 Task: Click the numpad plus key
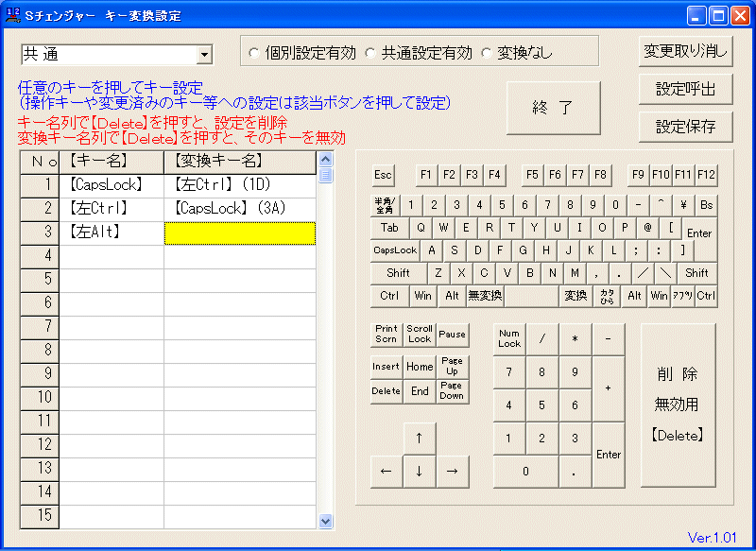point(609,388)
